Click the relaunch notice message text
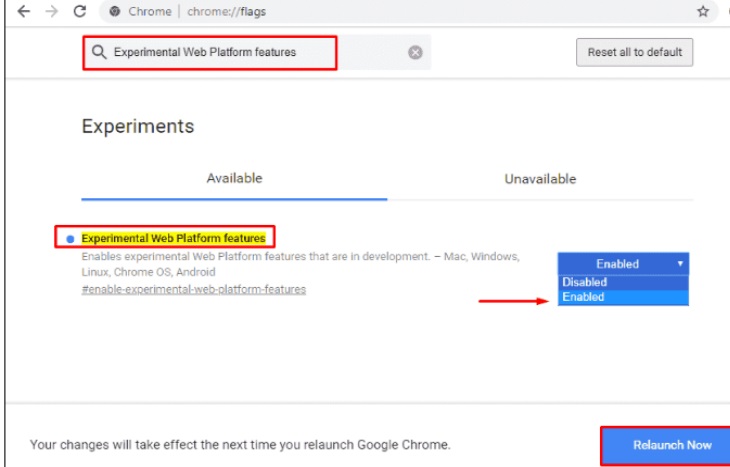This screenshot has width=730, height=467. (240, 445)
